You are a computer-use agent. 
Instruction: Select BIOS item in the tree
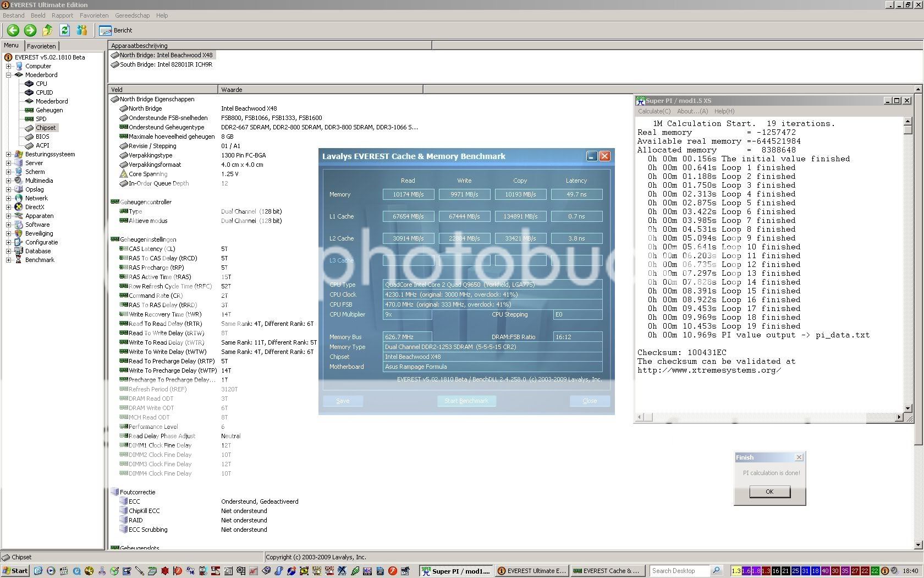pyautogui.click(x=42, y=137)
